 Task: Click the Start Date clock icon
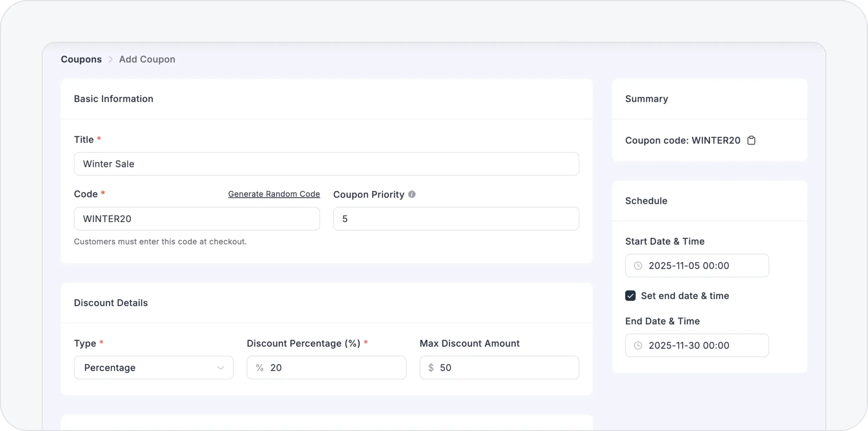point(638,266)
